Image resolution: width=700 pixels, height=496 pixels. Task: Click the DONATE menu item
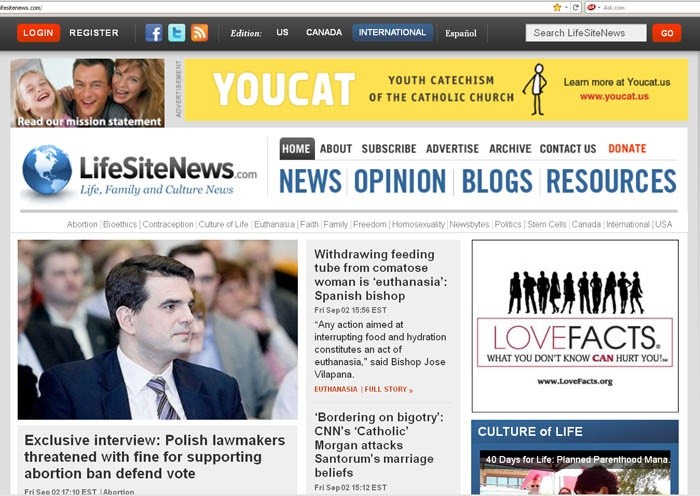(627, 149)
